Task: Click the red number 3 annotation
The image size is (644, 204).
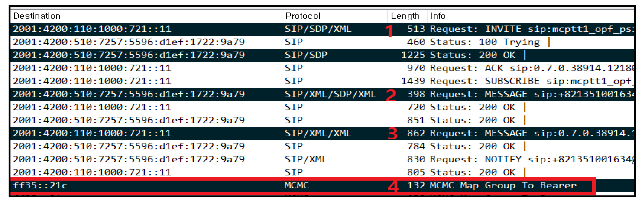Action: (x=392, y=133)
